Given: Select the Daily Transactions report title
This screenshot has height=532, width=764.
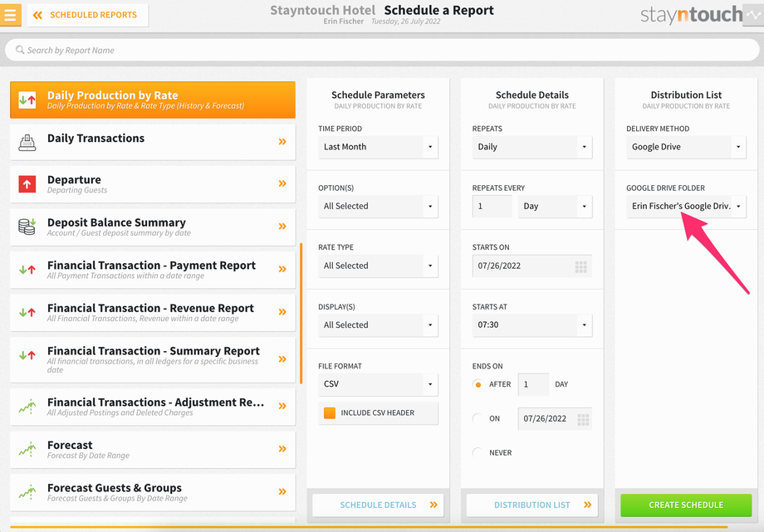Looking at the screenshot, I should coord(96,139).
